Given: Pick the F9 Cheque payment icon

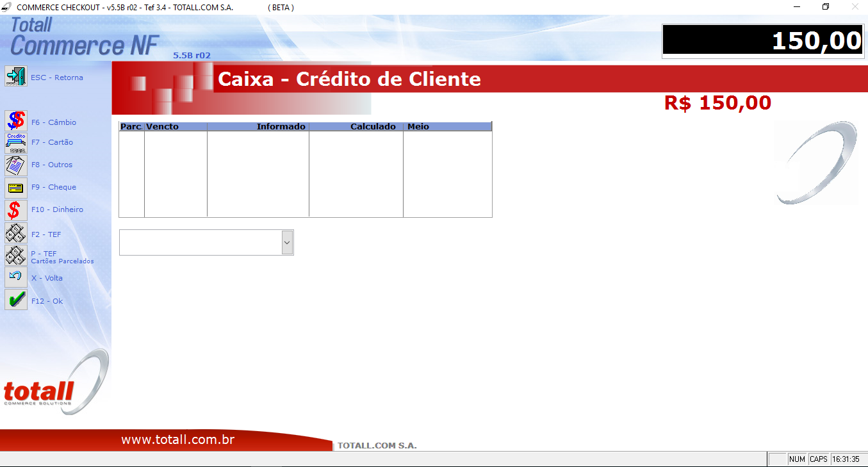Looking at the screenshot, I should coord(16,188).
